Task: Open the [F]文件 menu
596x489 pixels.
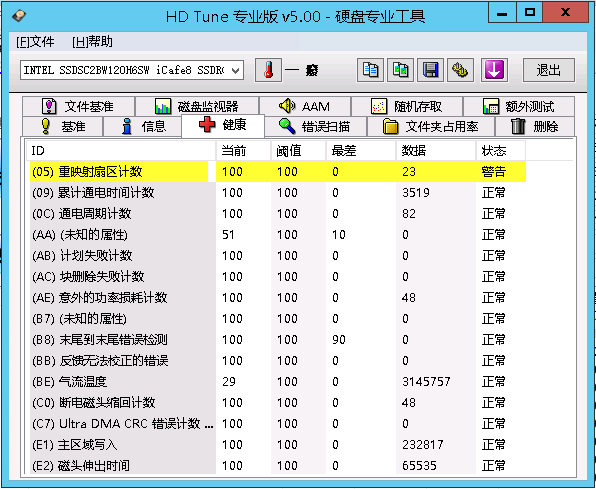Action: (x=35, y=41)
